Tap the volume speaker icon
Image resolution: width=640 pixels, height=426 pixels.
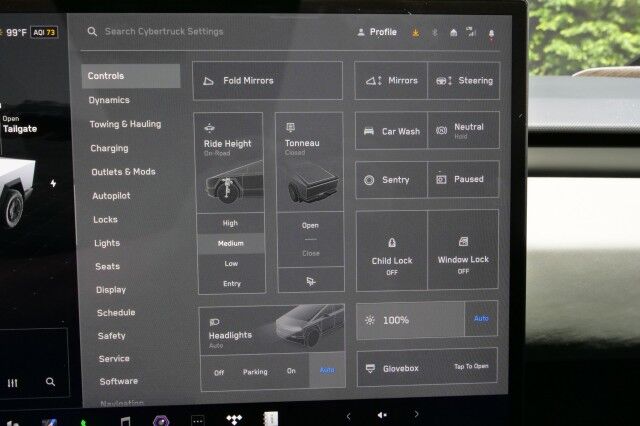382,415
